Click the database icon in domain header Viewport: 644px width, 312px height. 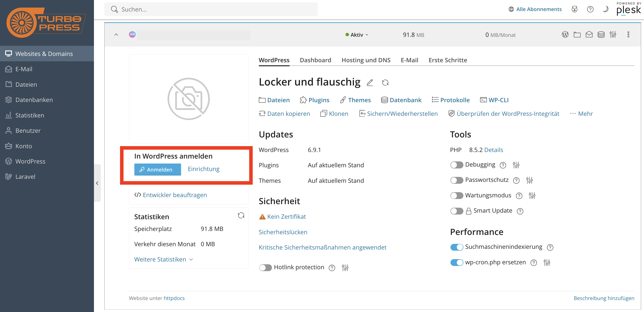click(x=601, y=35)
